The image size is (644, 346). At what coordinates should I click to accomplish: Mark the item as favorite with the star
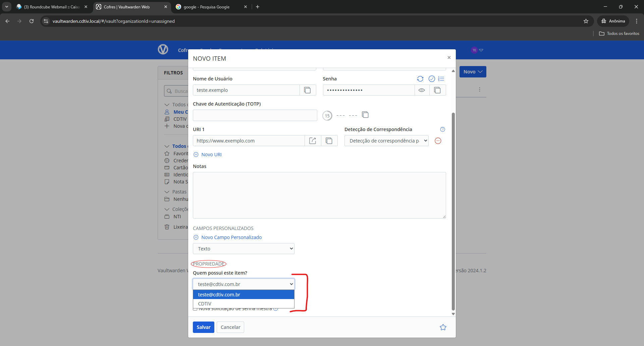(x=443, y=327)
